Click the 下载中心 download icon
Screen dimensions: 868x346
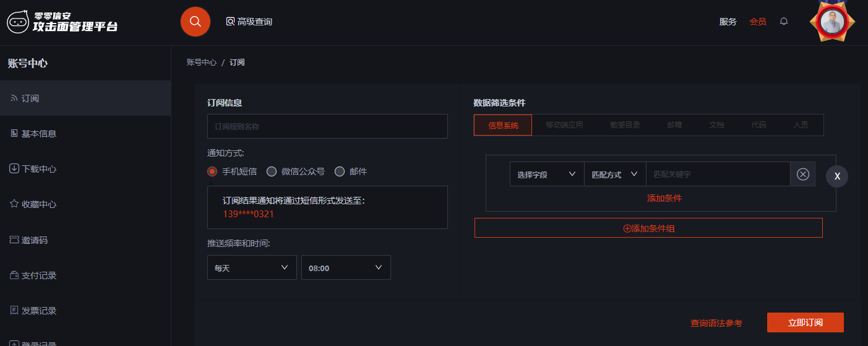(14, 169)
